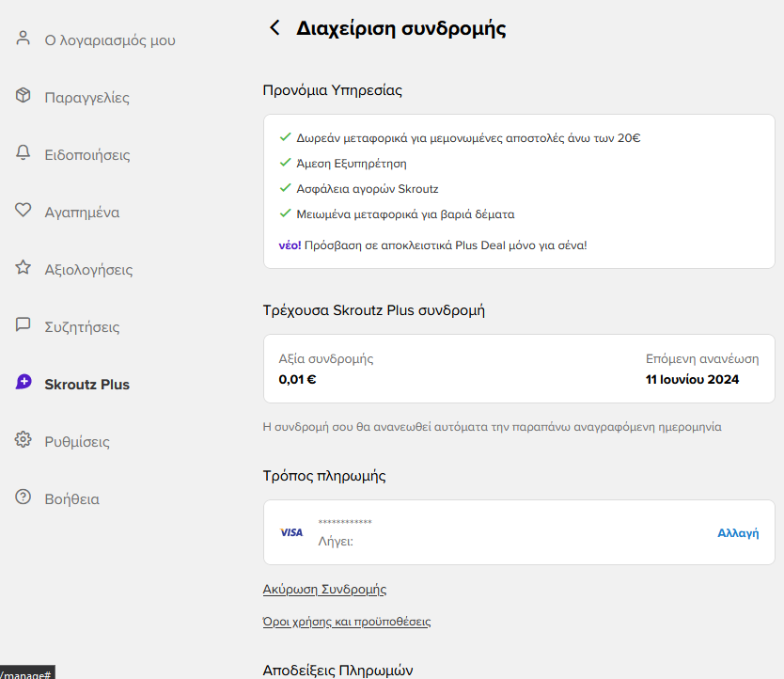Click the chat bubble icon for Συζητήσεις
The height and width of the screenshot is (679, 784).
click(23, 324)
